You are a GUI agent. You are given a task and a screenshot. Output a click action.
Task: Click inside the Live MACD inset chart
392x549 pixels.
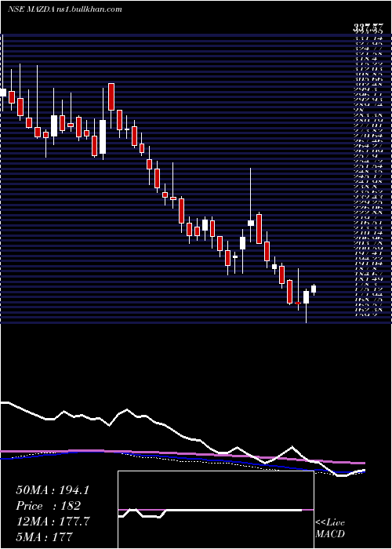point(216,510)
